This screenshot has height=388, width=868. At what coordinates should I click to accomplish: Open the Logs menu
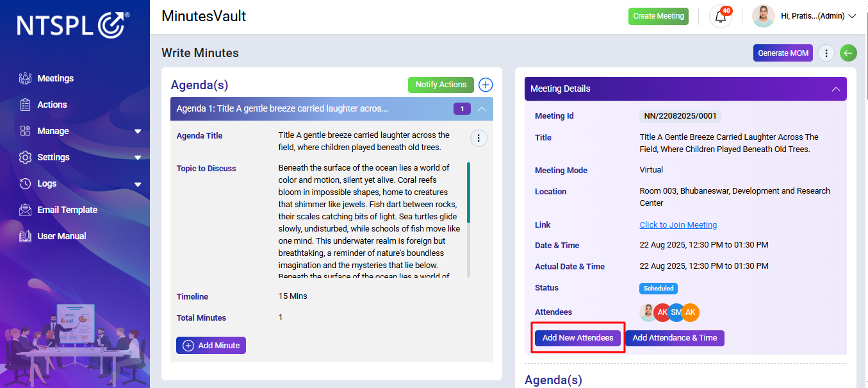pyautogui.click(x=47, y=183)
